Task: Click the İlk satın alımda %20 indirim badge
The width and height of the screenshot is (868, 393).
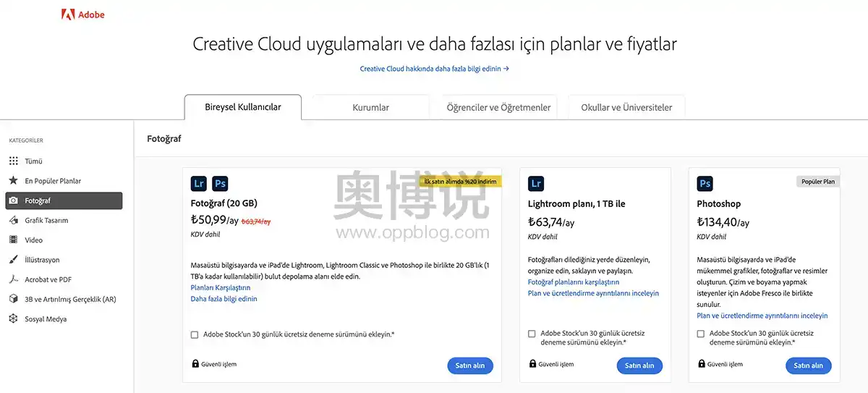Action: coord(461,181)
